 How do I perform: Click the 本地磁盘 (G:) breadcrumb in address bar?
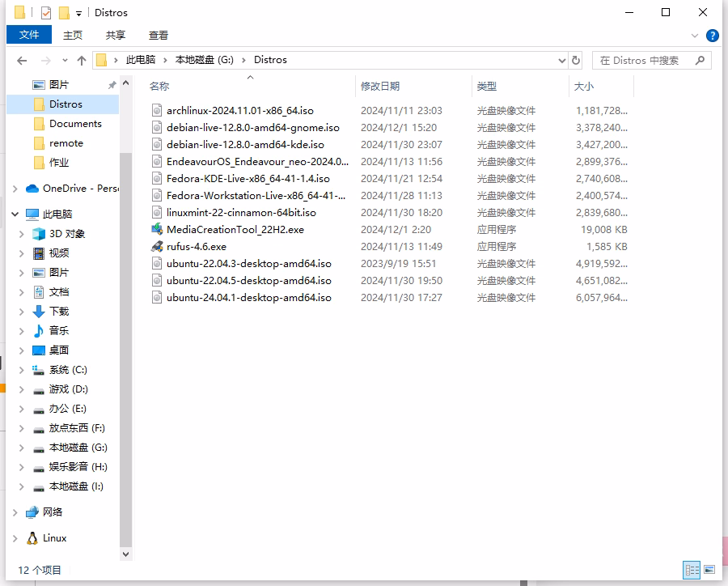tap(205, 60)
